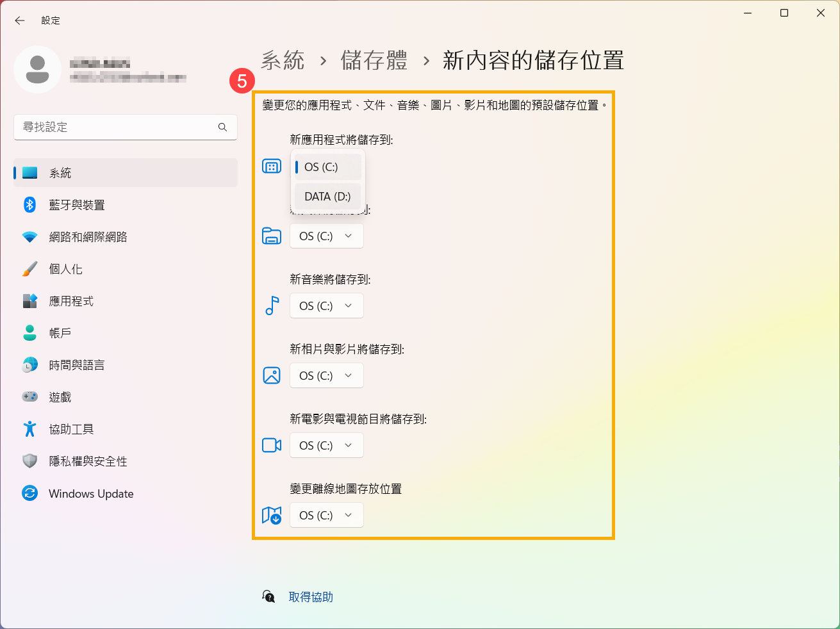This screenshot has width=840, height=629.
Task: Click the 系統 breadcrumb link
Action: coord(283,61)
